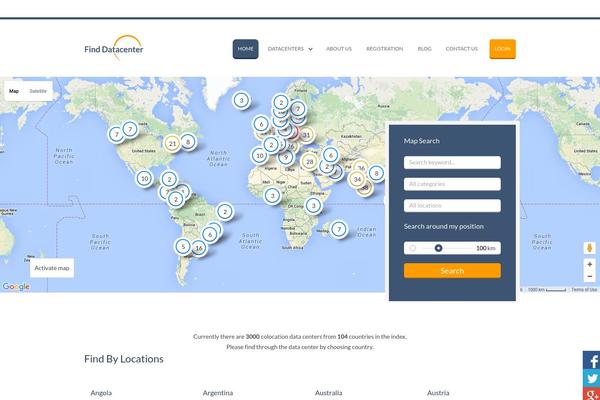Zoom in on the map
600x400 pixels.
[589, 264]
